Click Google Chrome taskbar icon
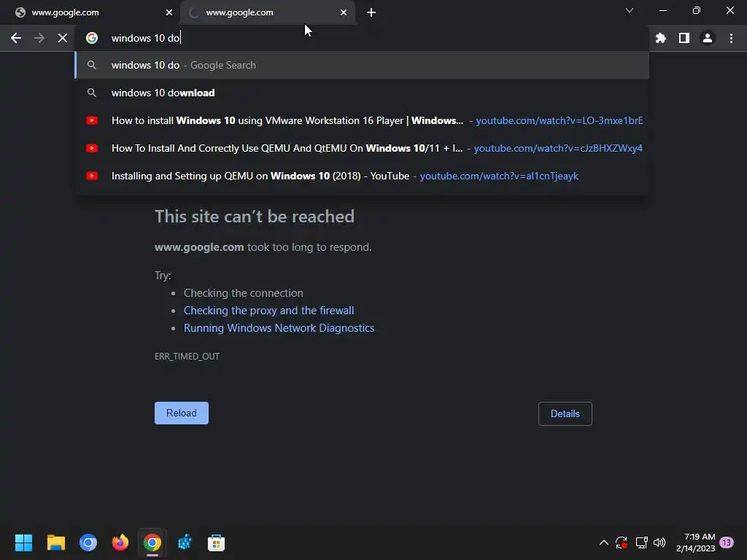Image resolution: width=747 pixels, height=560 pixels. pos(152,542)
